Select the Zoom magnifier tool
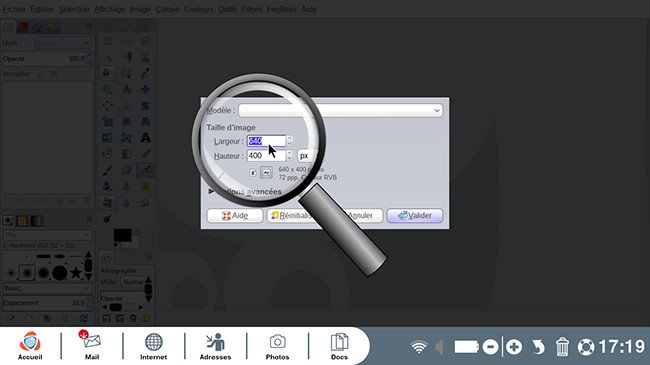The image size is (650, 365). coord(107,89)
